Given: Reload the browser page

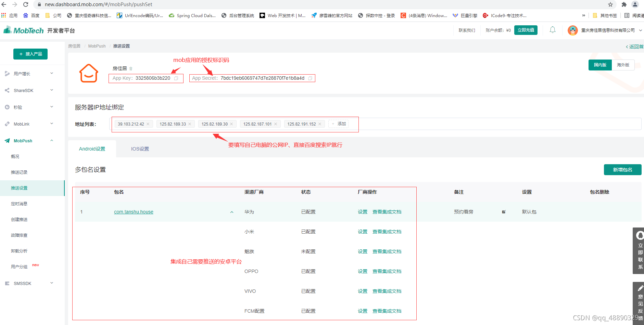Looking at the screenshot, I should tap(26, 4).
